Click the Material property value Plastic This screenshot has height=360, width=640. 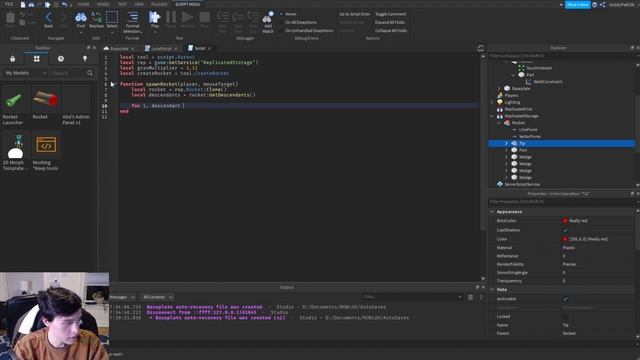tap(569, 248)
